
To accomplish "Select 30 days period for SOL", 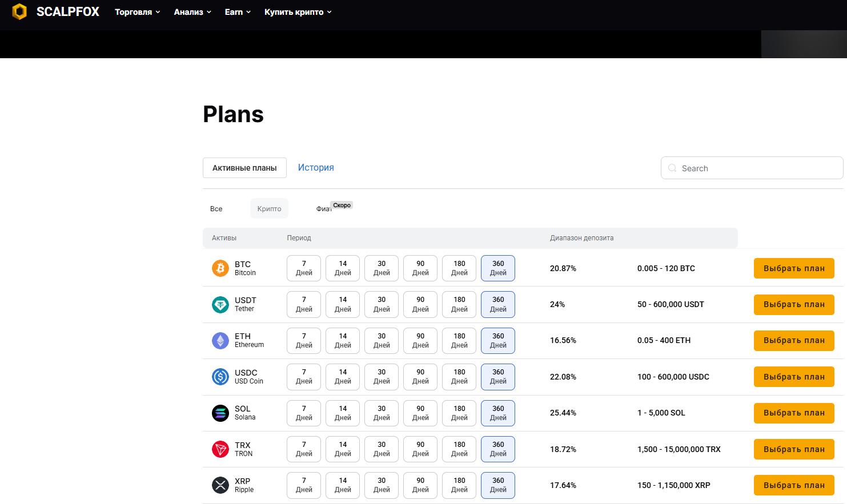I will [x=382, y=413].
